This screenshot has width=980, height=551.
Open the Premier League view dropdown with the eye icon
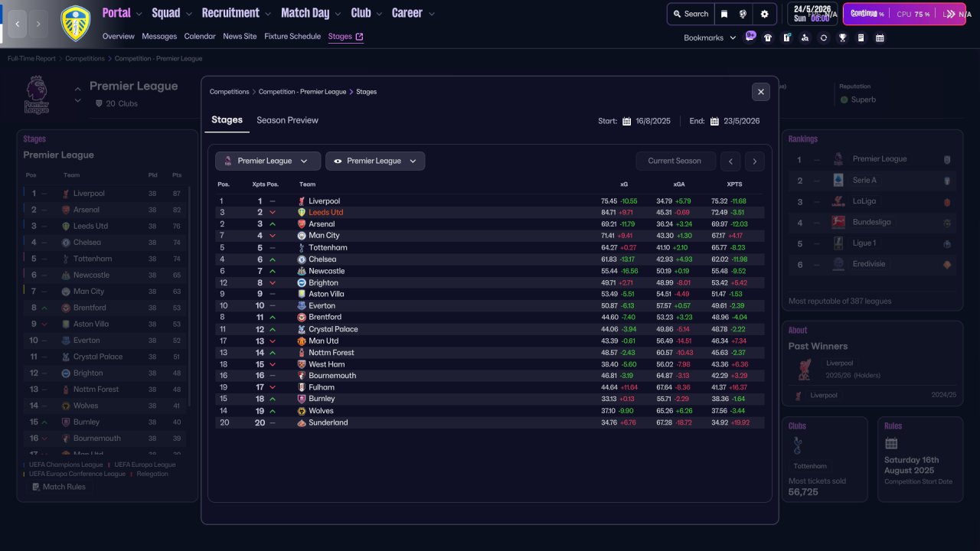point(375,161)
